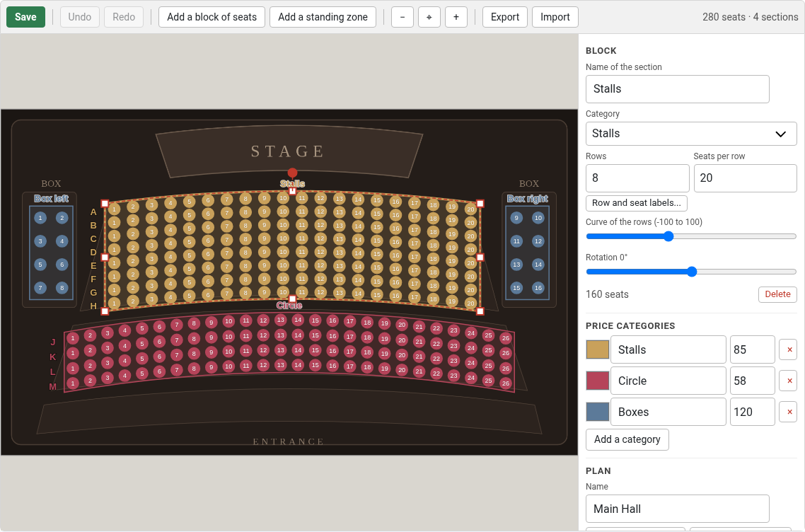Click the right-middle selection handle of Stalls
This screenshot has height=532, width=805.
click(x=480, y=258)
